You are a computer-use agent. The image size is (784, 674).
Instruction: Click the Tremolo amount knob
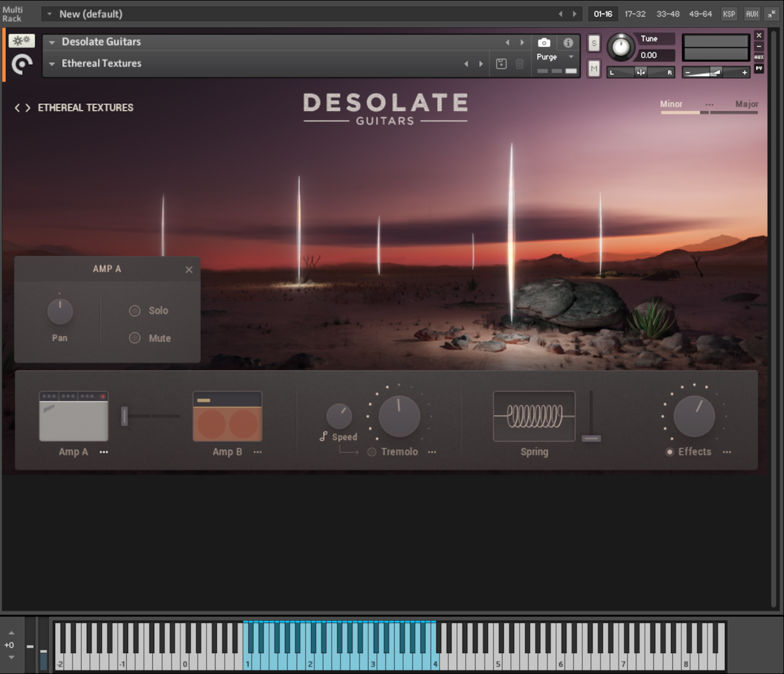click(399, 416)
